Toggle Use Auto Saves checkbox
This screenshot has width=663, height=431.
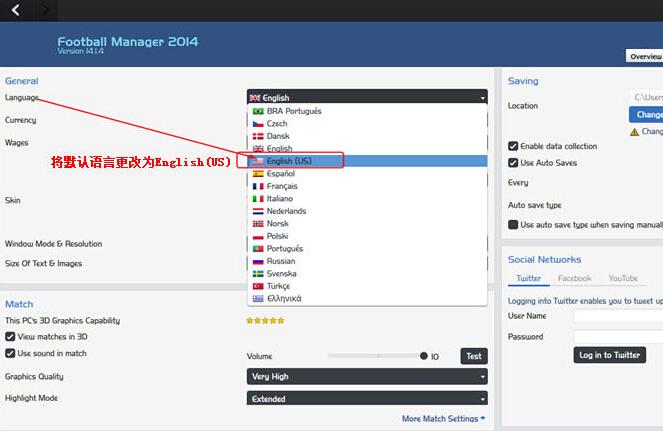coord(513,163)
